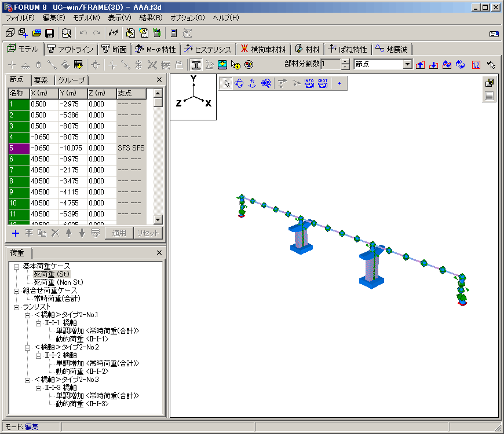
Task: Click the calculator icon in main toolbar
Action: click(x=173, y=33)
